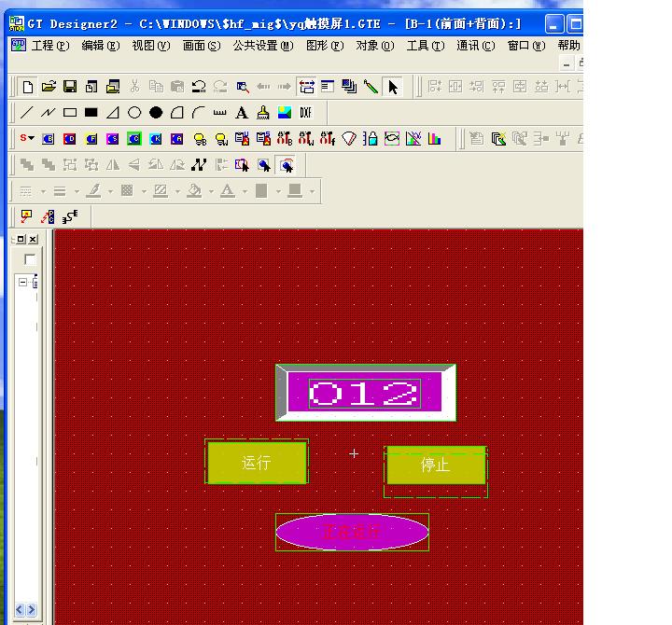Screen dimensions: 672x625
Task: Toggle the checkbox in left panel
Action: tap(30, 259)
